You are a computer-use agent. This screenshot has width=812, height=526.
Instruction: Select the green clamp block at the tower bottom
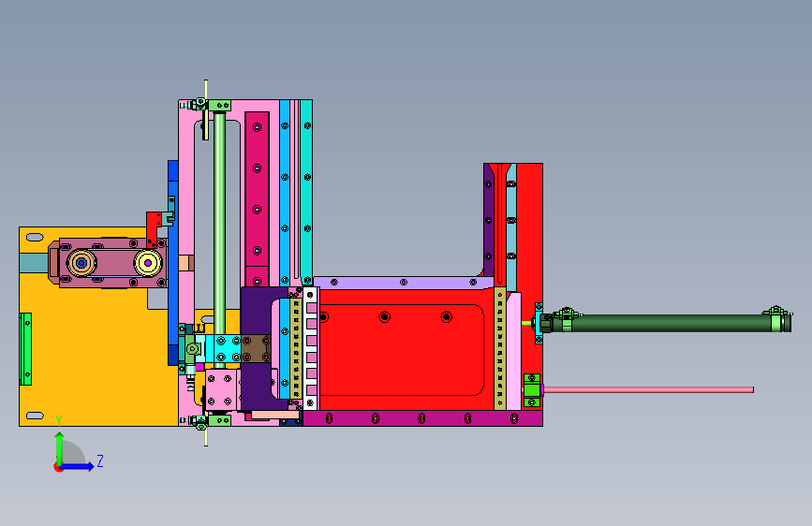point(219,420)
